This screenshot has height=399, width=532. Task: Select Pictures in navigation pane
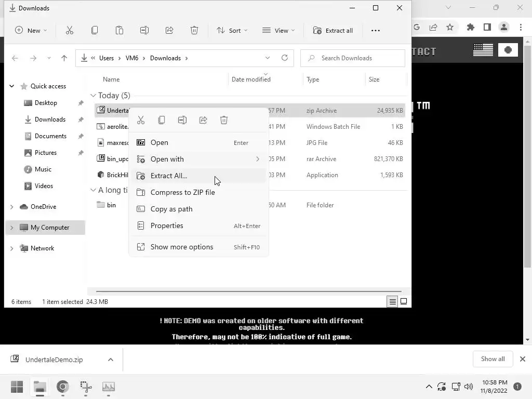coord(46,153)
